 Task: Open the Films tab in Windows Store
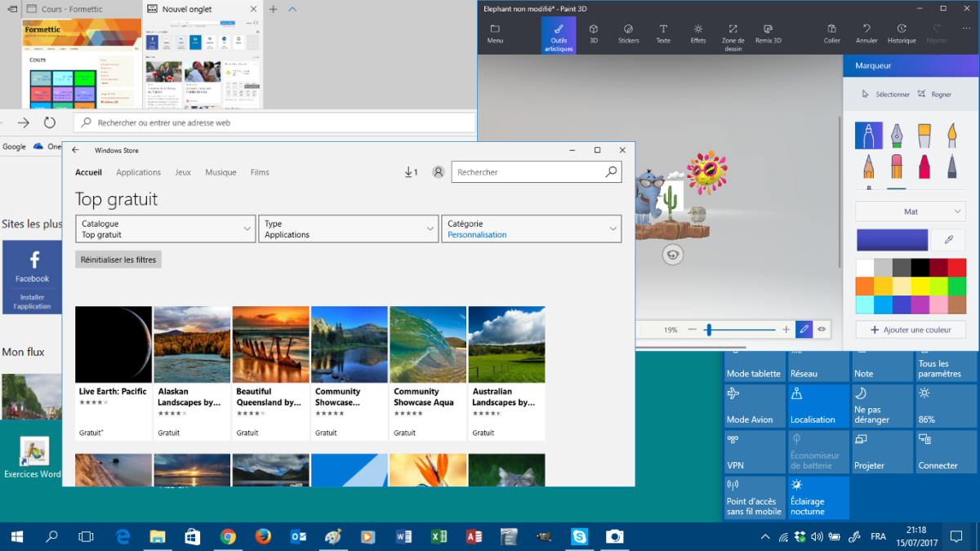(x=260, y=172)
